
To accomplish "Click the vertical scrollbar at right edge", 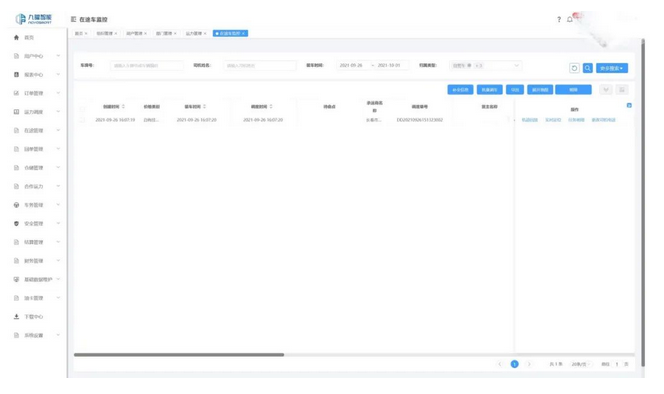I will coord(643,203).
